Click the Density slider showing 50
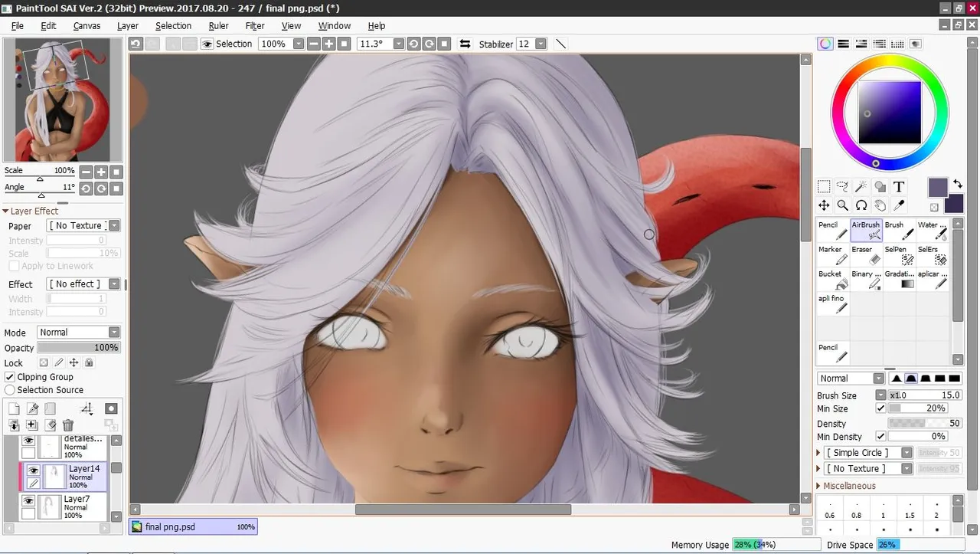 pos(925,423)
